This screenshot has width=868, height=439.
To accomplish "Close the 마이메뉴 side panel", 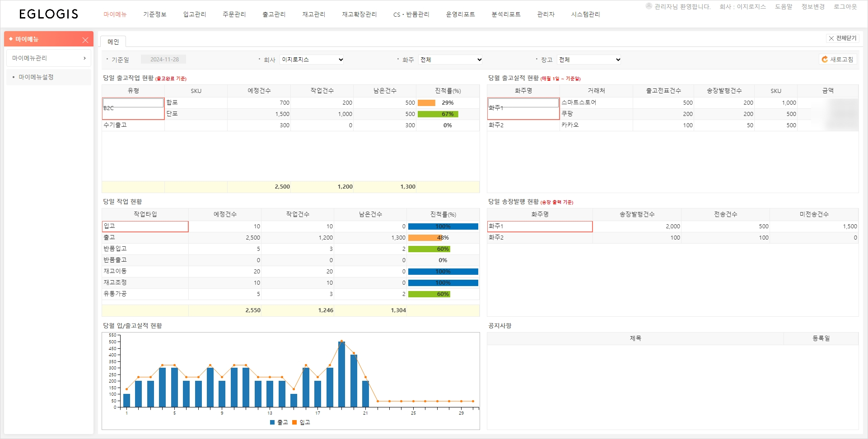I will click(85, 40).
